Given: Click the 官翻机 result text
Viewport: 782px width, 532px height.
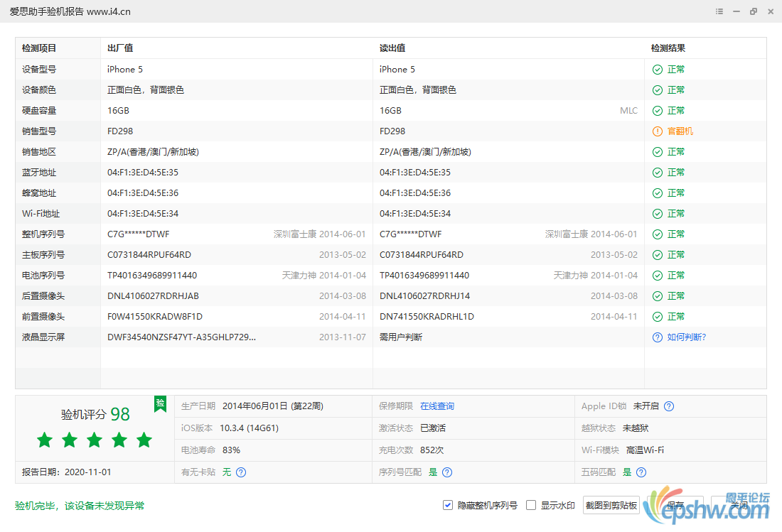Looking at the screenshot, I should point(680,131).
